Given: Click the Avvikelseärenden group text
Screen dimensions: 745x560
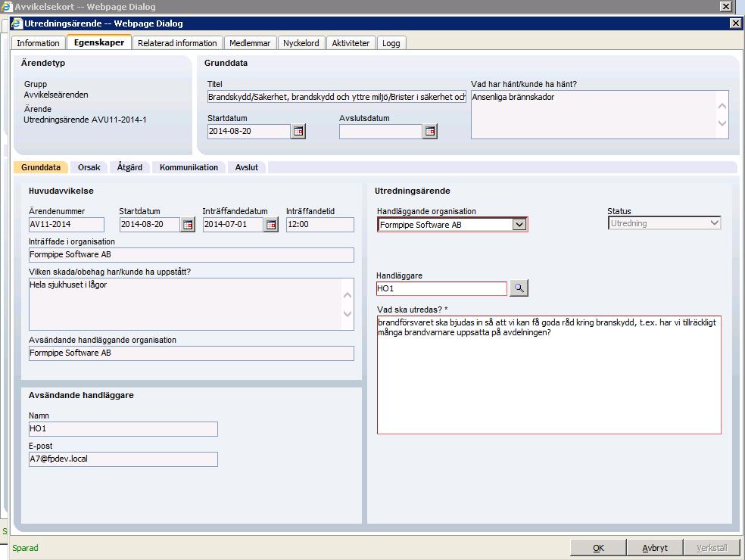Looking at the screenshot, I should click(56, 95).
